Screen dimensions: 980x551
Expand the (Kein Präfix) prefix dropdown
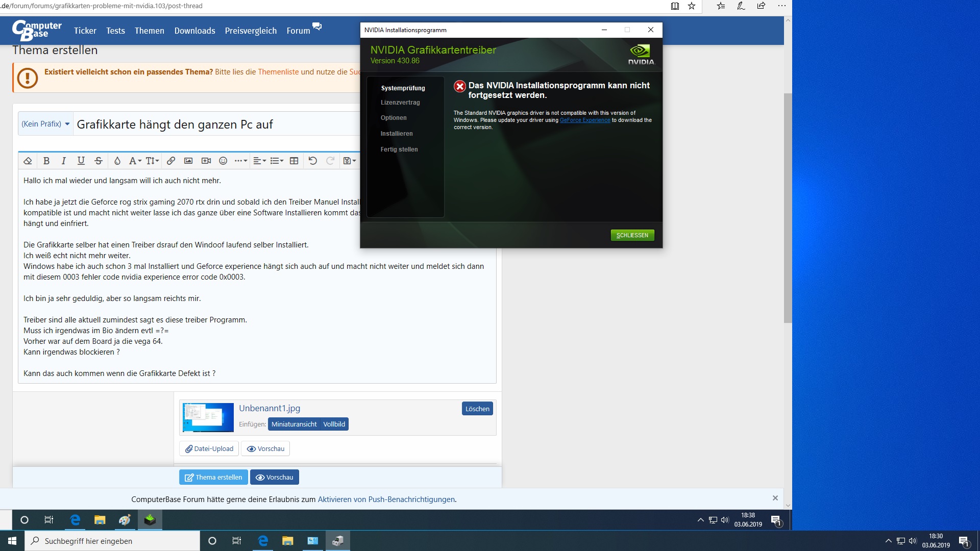pos(45,124)
